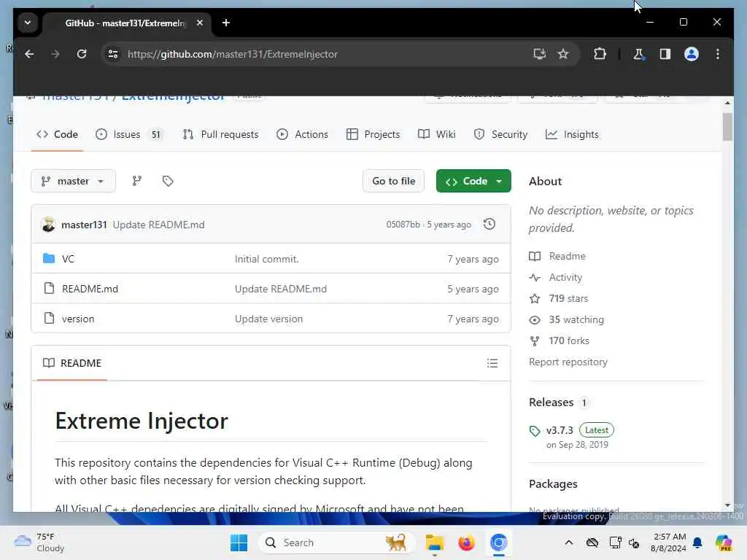
Task: Open the weather widget 75°F Cloudy
Action: point(39,542)
